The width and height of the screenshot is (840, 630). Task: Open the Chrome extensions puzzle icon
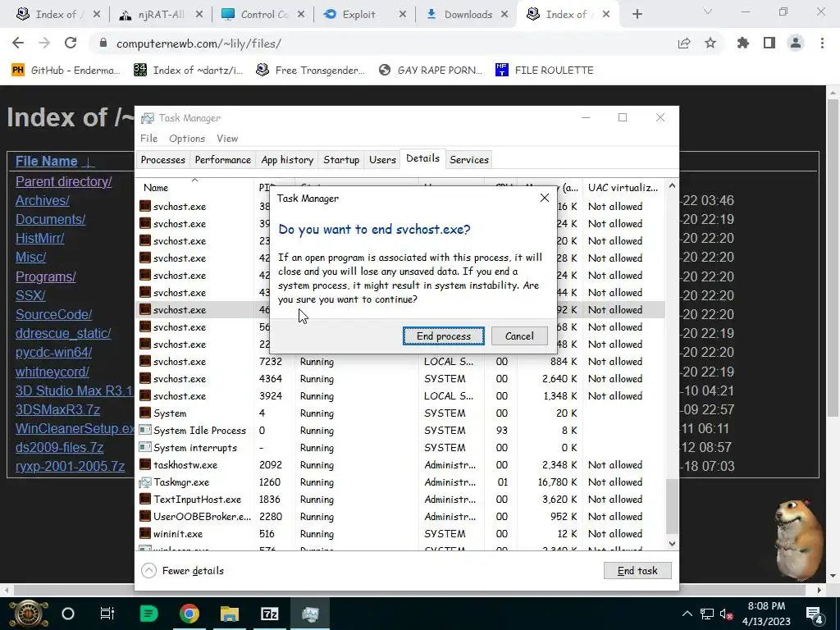tap(743, 43)
